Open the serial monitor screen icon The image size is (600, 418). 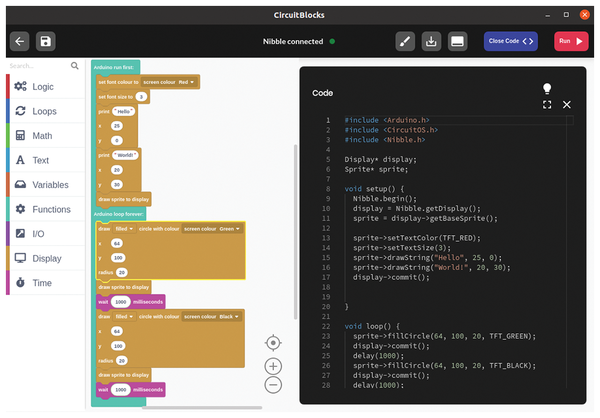coord(457,41)
